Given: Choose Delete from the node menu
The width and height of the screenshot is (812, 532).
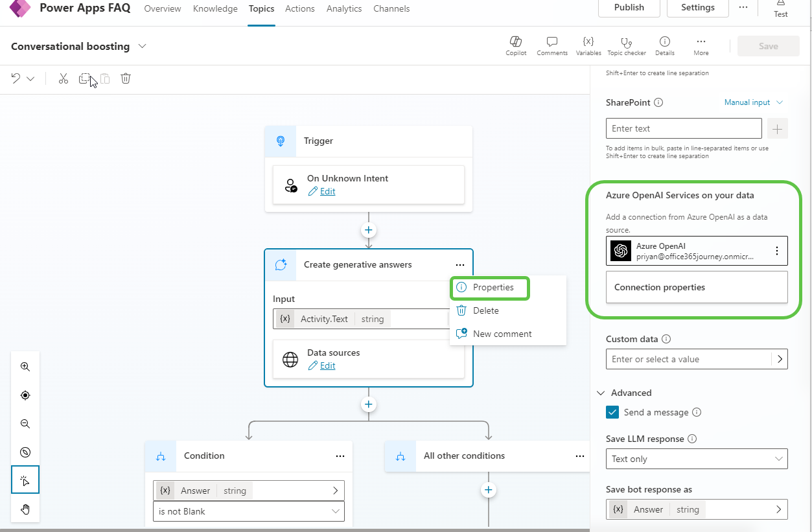Looking at the screenshot, I should (x=485, y=310).
